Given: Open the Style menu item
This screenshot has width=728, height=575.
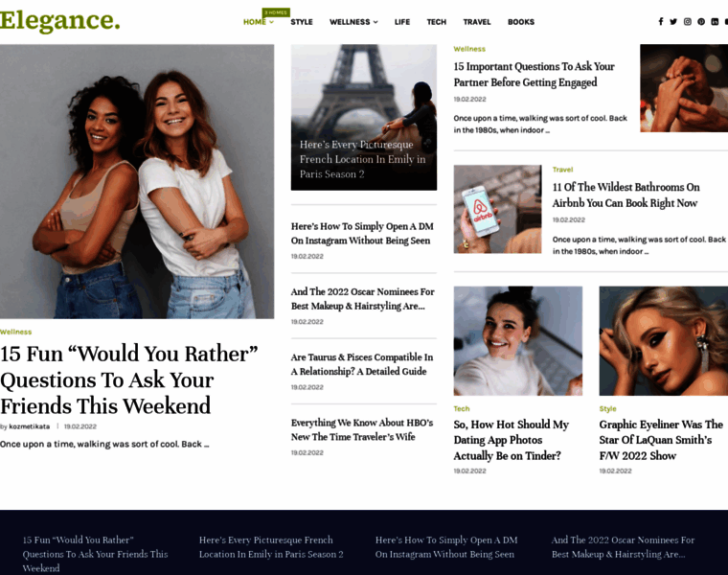Looking at the screenshot, I should coord(302,22).
